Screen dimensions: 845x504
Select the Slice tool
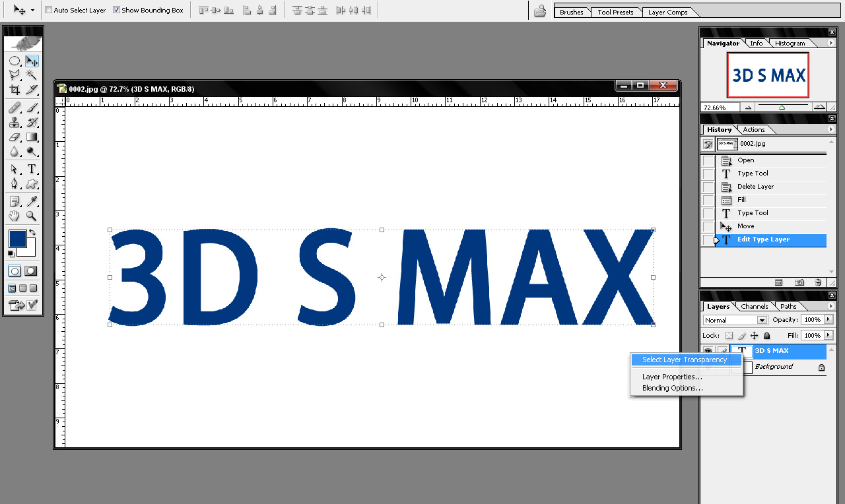31,90
